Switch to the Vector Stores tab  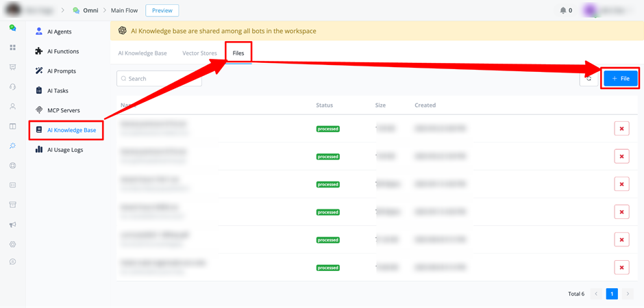199,53
